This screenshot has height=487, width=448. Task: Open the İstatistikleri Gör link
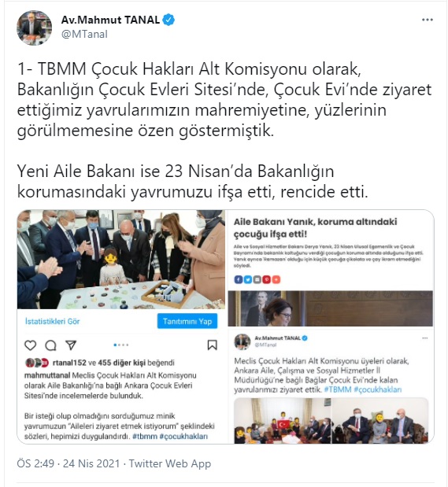click(x=53, y=322)
